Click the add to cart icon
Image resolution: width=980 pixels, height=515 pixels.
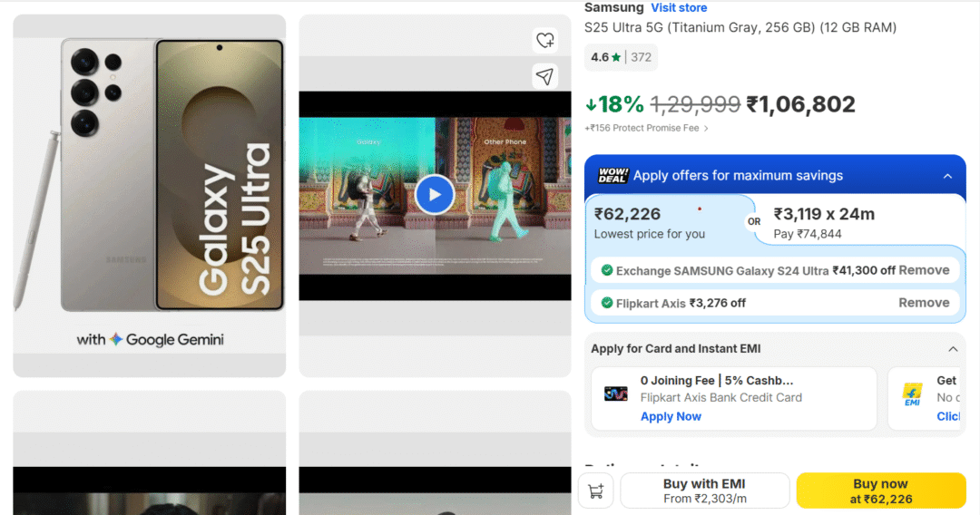tap(596, 491)
